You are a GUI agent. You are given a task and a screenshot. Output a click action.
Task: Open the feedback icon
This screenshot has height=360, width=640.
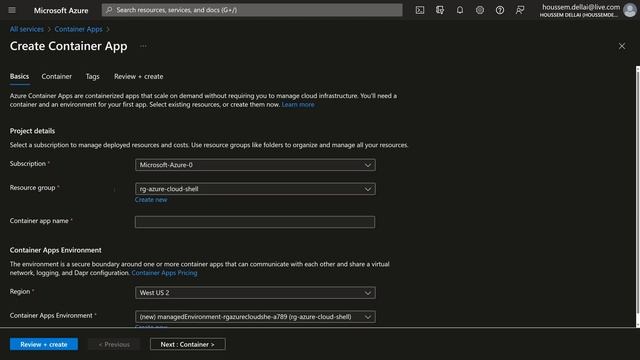click(520, 10)
